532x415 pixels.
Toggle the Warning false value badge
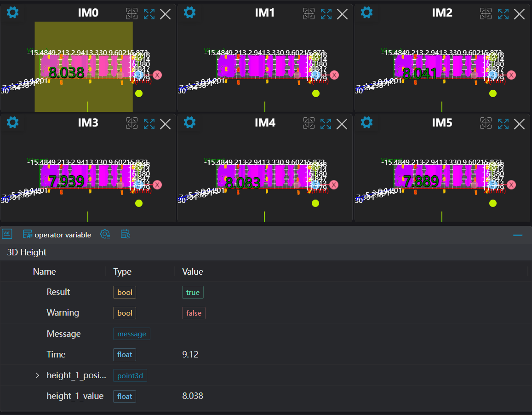click(x=194, y=313)
